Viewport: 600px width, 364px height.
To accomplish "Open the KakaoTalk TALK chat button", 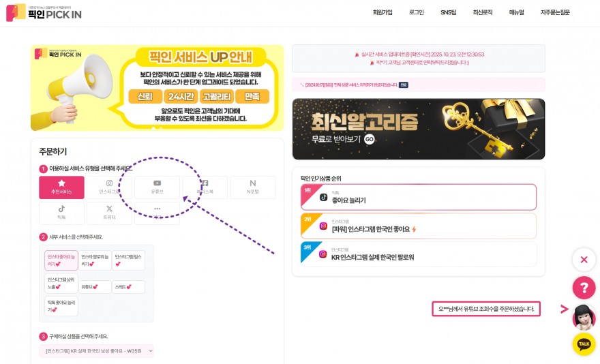I will click(x=584, y=344).
